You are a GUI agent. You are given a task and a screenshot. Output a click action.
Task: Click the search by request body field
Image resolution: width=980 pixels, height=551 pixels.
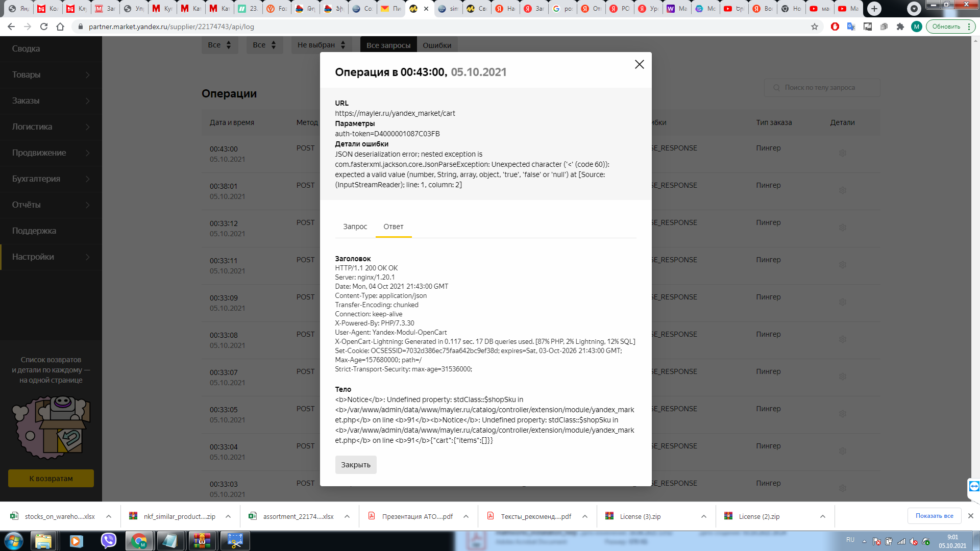tap(822, 88)
